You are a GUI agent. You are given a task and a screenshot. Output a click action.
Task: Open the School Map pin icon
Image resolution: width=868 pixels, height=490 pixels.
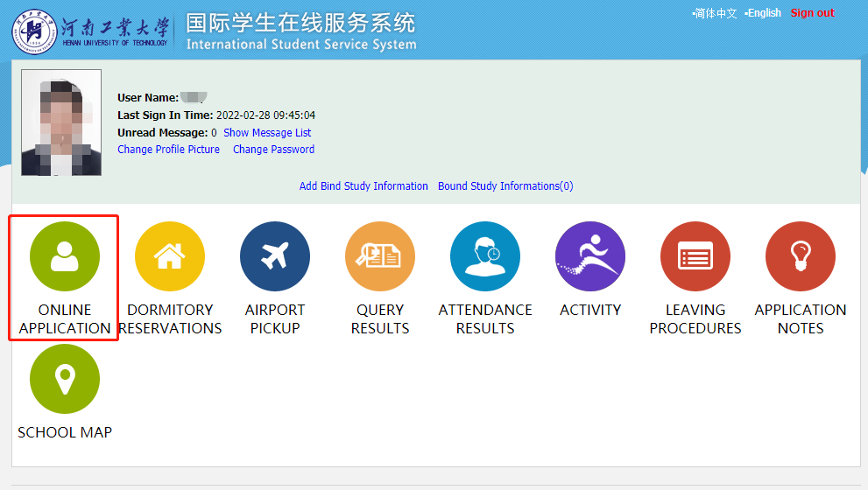click(x=65, y=379)
